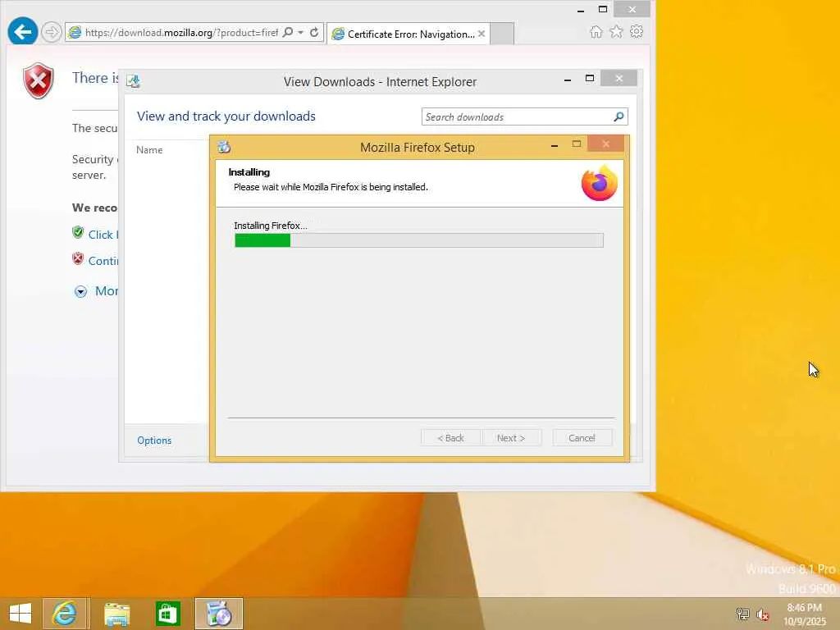
Task: Go to the Internet Explorer home page icon
Action: (596, 32)
